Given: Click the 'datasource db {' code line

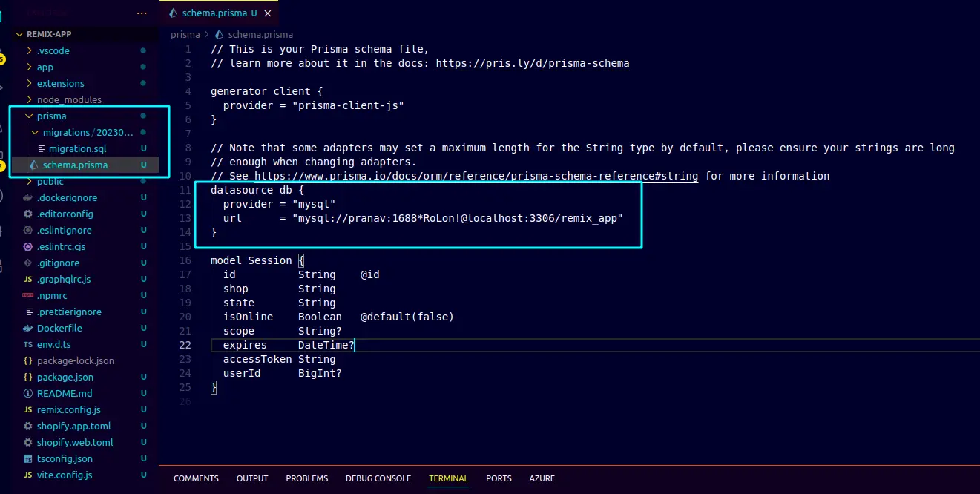Looking at the screenshot, I should 257,190.
